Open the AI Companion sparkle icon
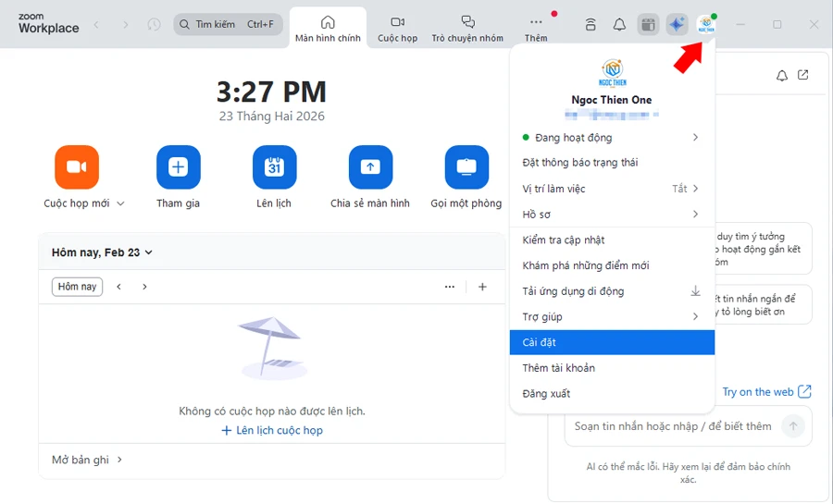The height and width of the screenshot is (504, 833). pyautogui.click(x=677, y=25)
